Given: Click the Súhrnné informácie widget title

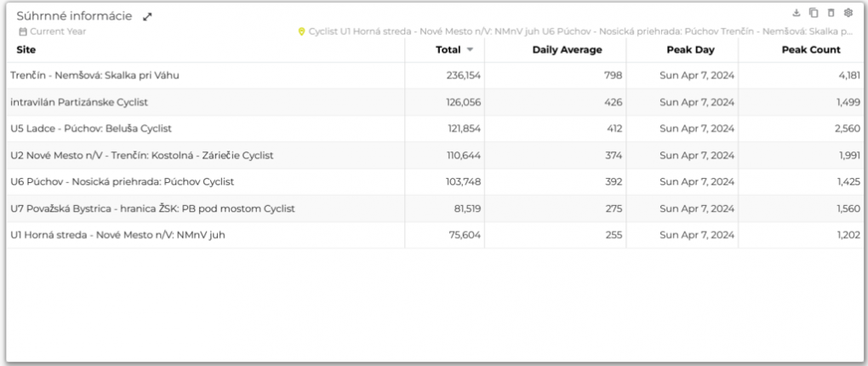Looking at the screenshot, I should click(74, 16).
